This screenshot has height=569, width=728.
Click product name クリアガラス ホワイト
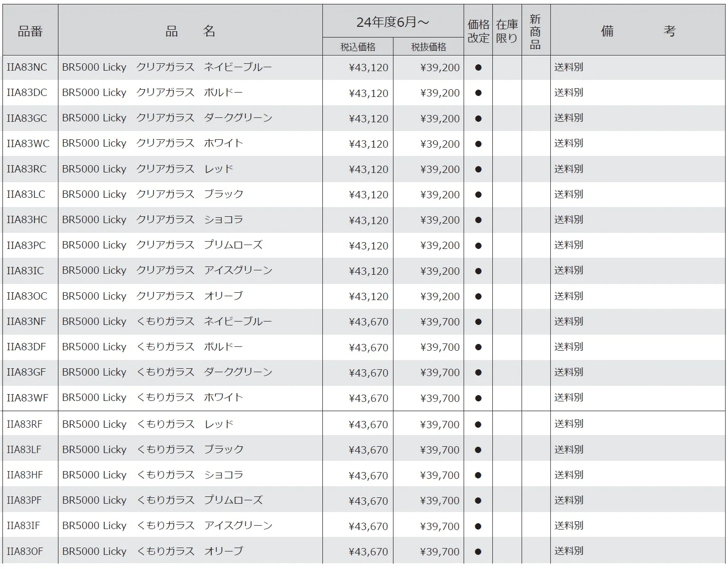point(189,143)
